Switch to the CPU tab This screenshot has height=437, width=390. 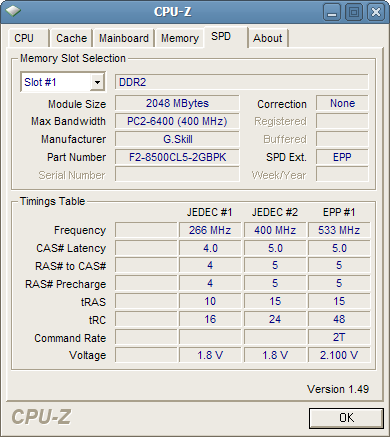pyautogui.click(x=28, y=38)
